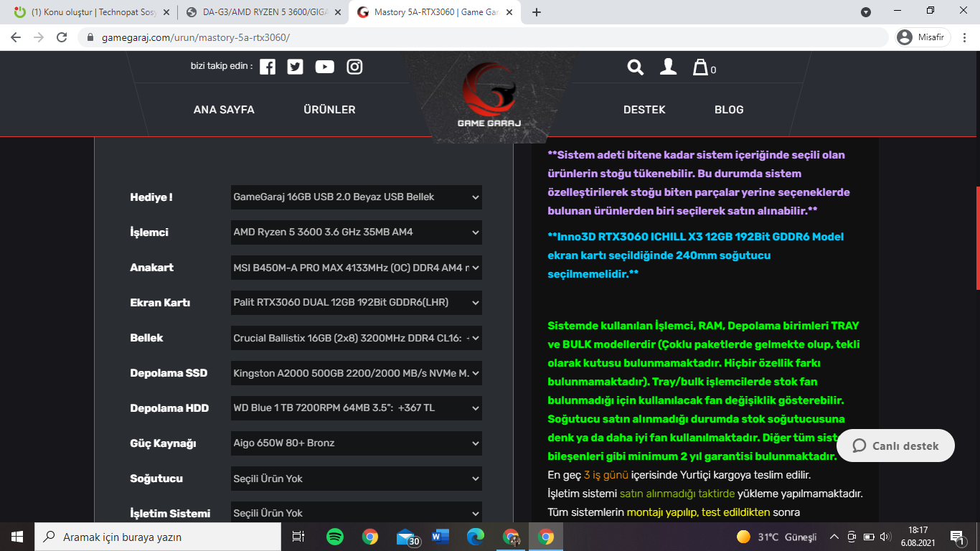Open Microsoft Edge from the taskbar
The width and height of the screenshot is (980, 551).
475,537
